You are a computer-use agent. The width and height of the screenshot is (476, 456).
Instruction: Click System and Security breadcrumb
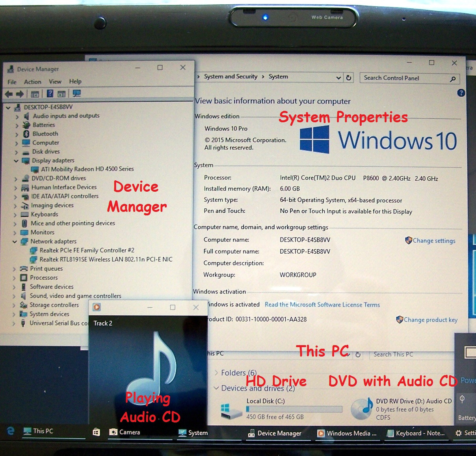point(231,77)
